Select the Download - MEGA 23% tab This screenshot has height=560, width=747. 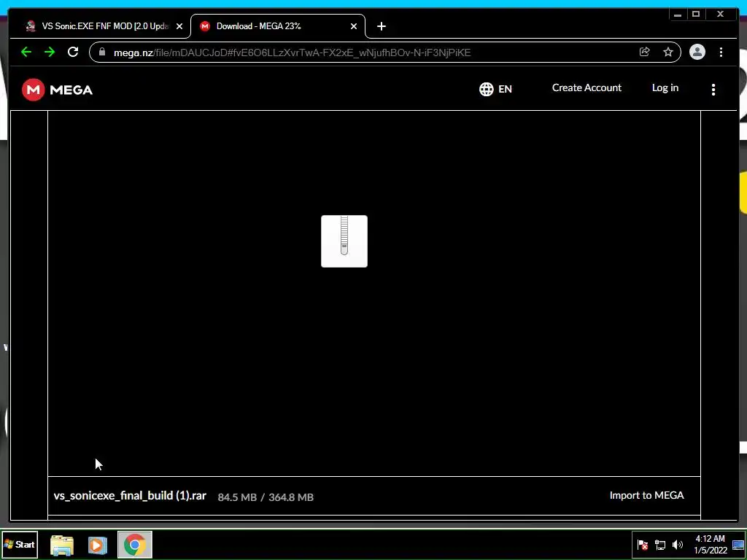tap(278, 26)
